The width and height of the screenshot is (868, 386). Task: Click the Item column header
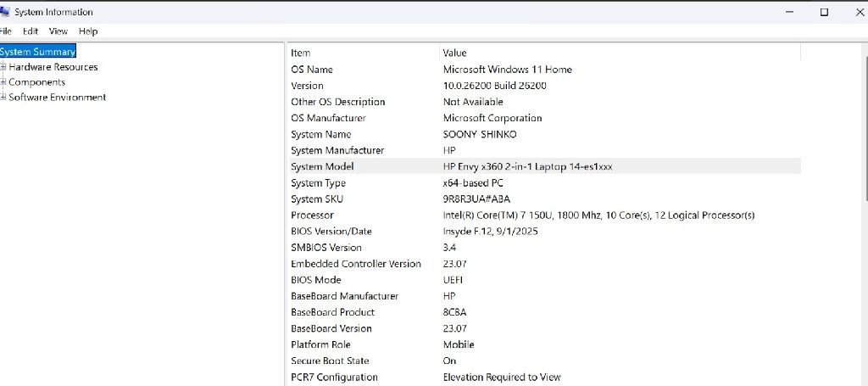[301, 53]
